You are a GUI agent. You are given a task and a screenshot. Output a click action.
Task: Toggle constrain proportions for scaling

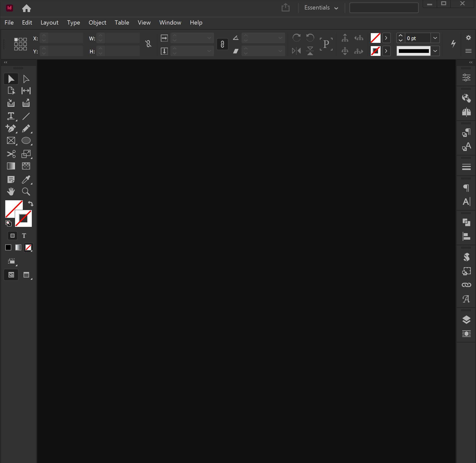[222, 44]
